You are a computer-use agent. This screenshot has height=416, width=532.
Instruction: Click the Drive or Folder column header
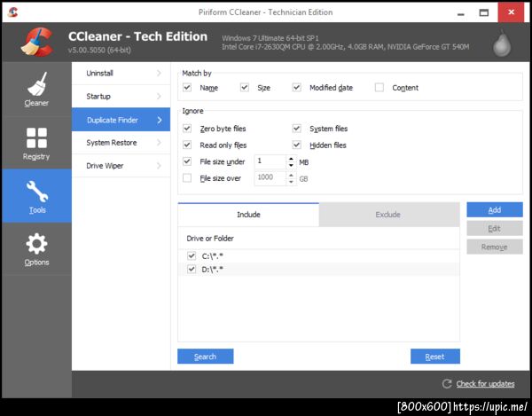click(x=318, y=239)
